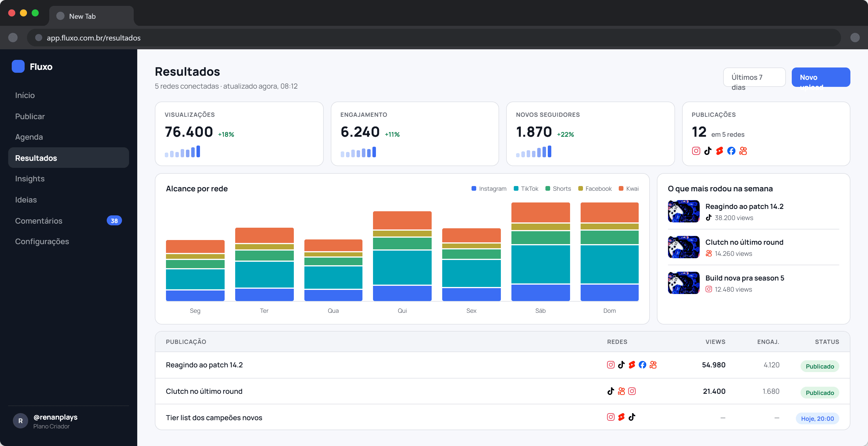
Task: Click the Facebook icon in Publicações card
Action: [x=731, y=151]
